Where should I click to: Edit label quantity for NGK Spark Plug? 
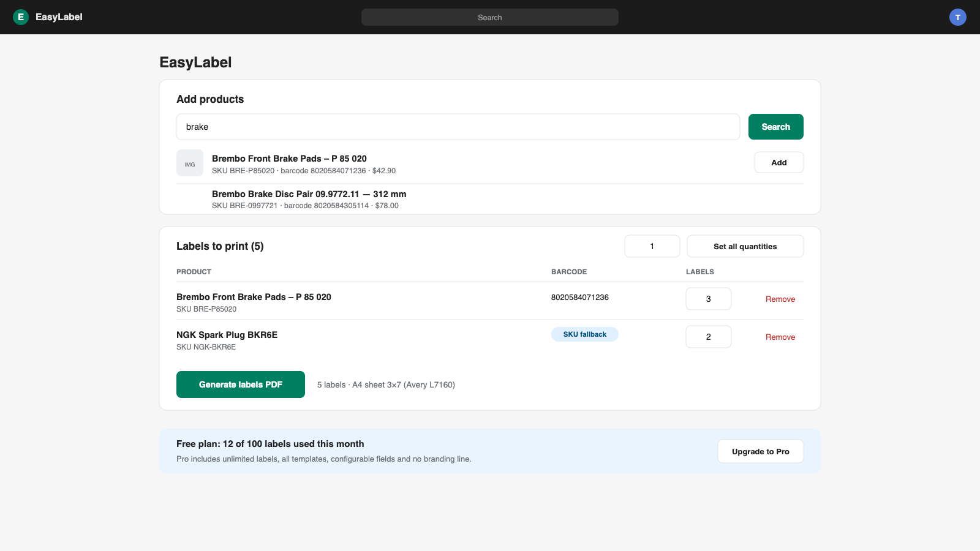[x=709, y=337]
